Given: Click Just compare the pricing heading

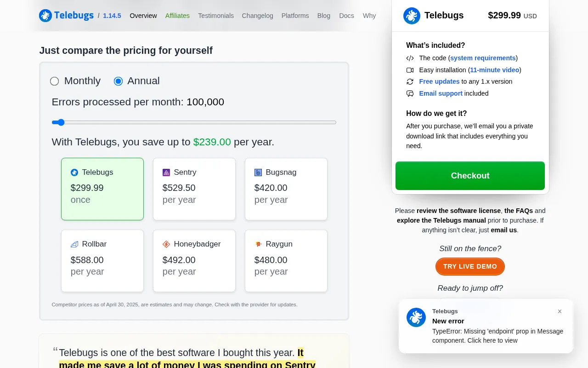Looking at the screenshot, I should click(x=126, y=51).
